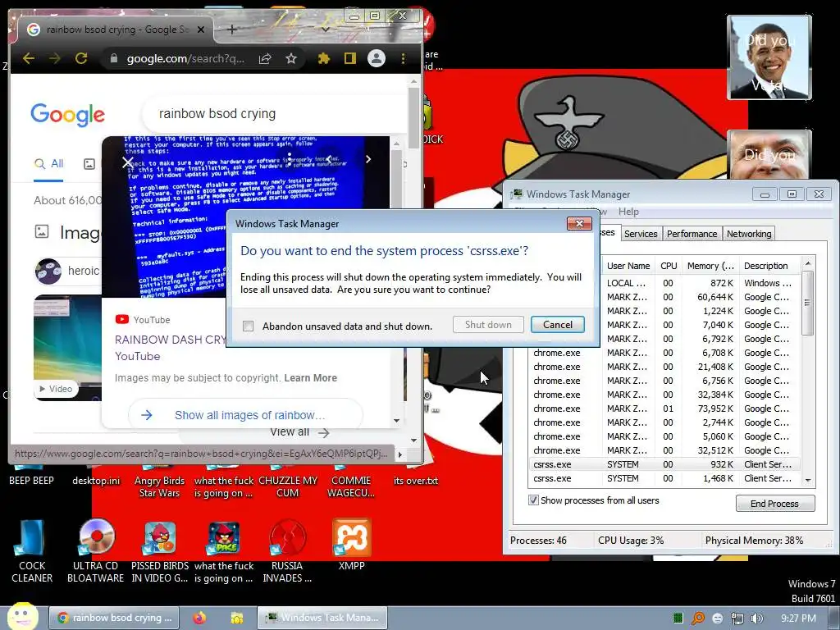Open the Video thumbnail result
The width and height of the screenshot is (840, 630).
point(67,348)
